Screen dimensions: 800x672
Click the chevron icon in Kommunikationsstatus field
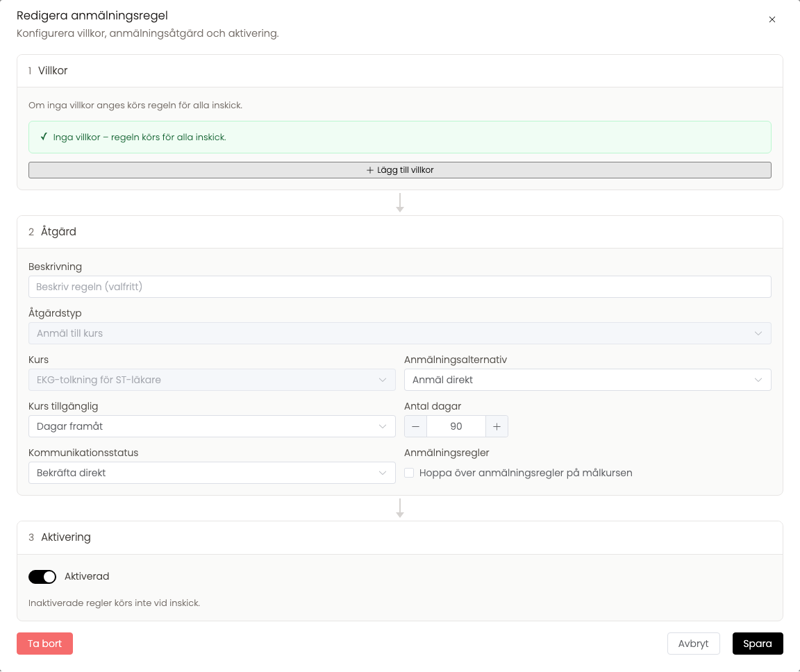pyautogui.click(x=383, y=473)
